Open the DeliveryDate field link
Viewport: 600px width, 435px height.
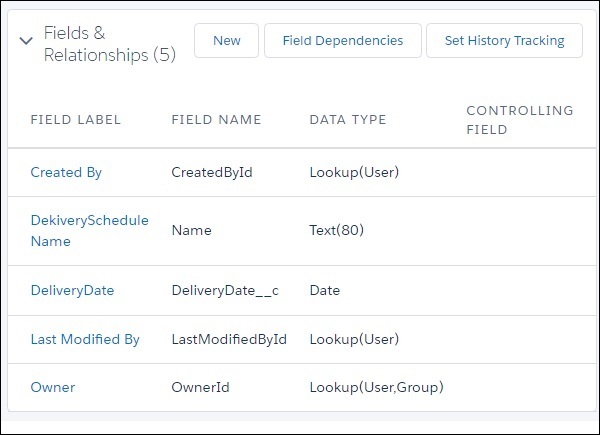[72, 291]
